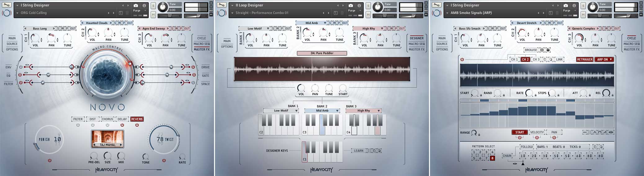Click square shape icon in sequencer tools

click(600, 132)
